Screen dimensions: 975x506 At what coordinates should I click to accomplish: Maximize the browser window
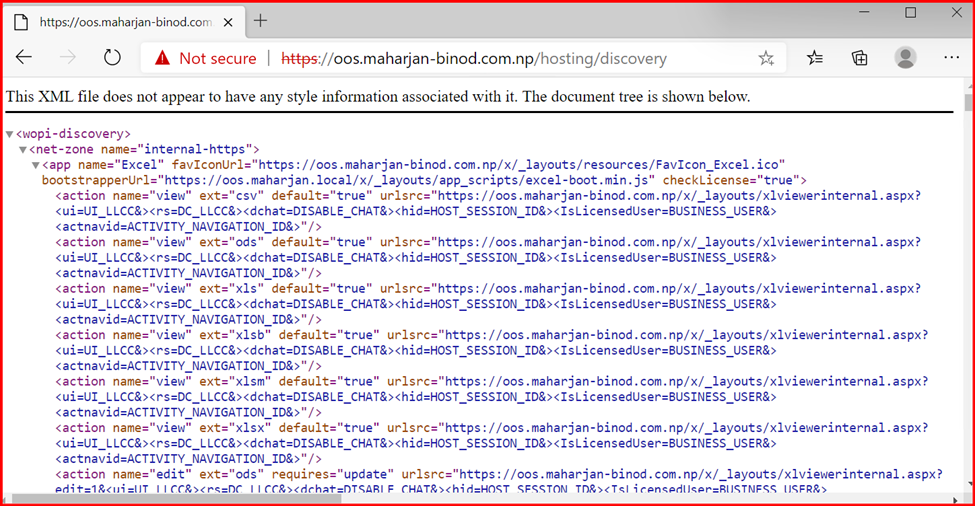910,13
